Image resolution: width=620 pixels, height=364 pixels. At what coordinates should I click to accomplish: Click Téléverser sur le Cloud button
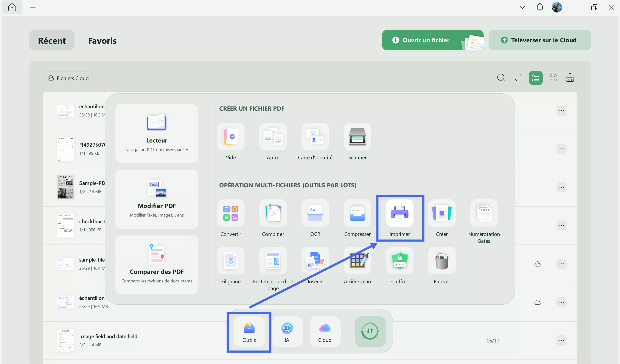539,40
